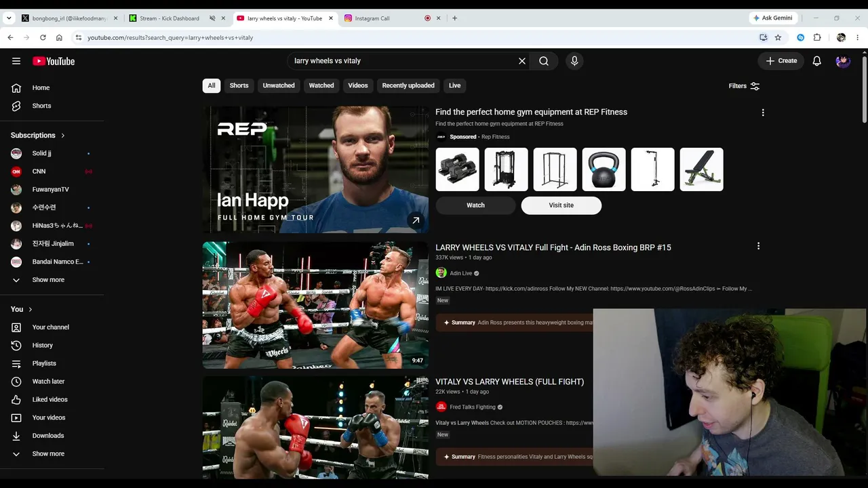The image size is (868, 488).
Task: Click the ad's Watch button
Action: (x=476, y=205)
